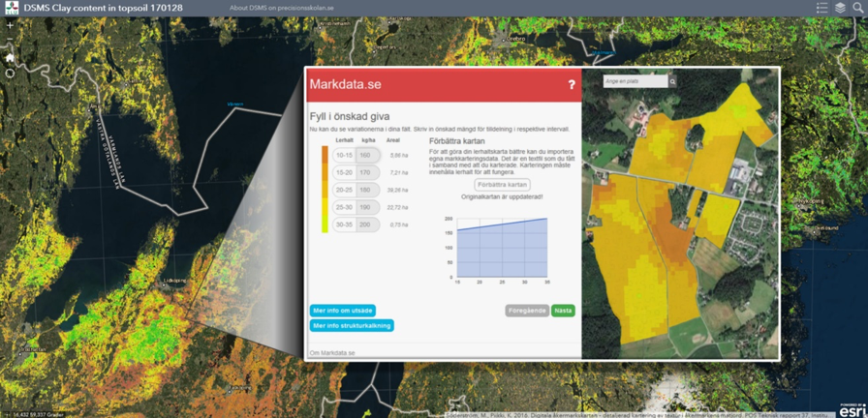Screen dimensions: 868x418
Task: Open Mer info strukturkalkning
Action: (352, 326)
